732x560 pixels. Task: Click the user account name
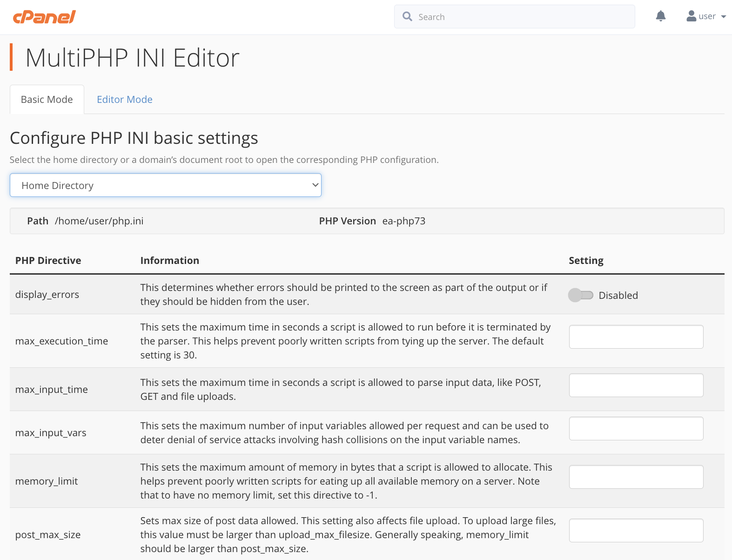coord(707,16)
